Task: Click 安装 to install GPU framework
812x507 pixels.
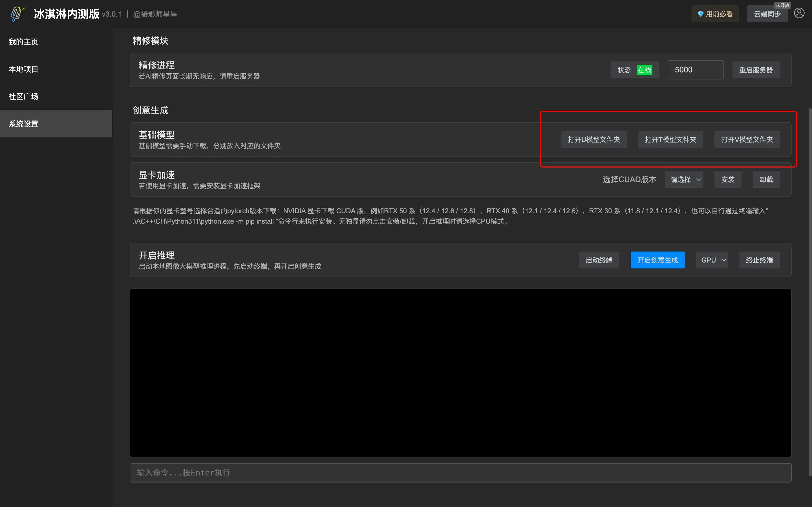Action: pyautogui.click(x=727, y=180)
